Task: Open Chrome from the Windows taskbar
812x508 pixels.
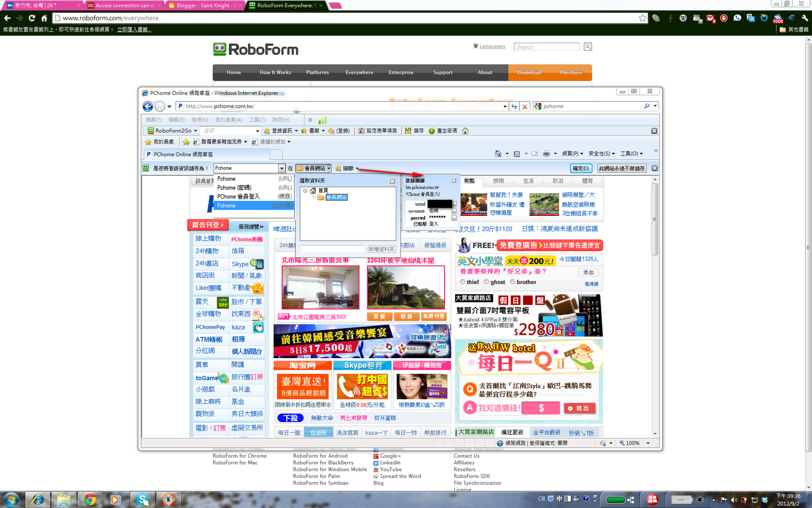Action: pos(90,500)
